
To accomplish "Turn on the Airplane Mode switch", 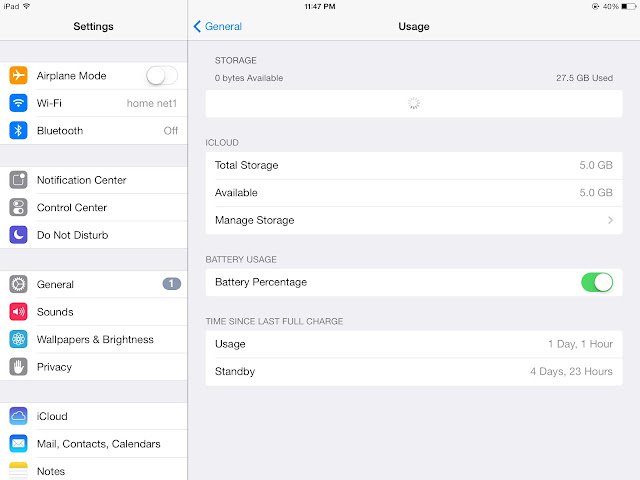I will 162,76.
